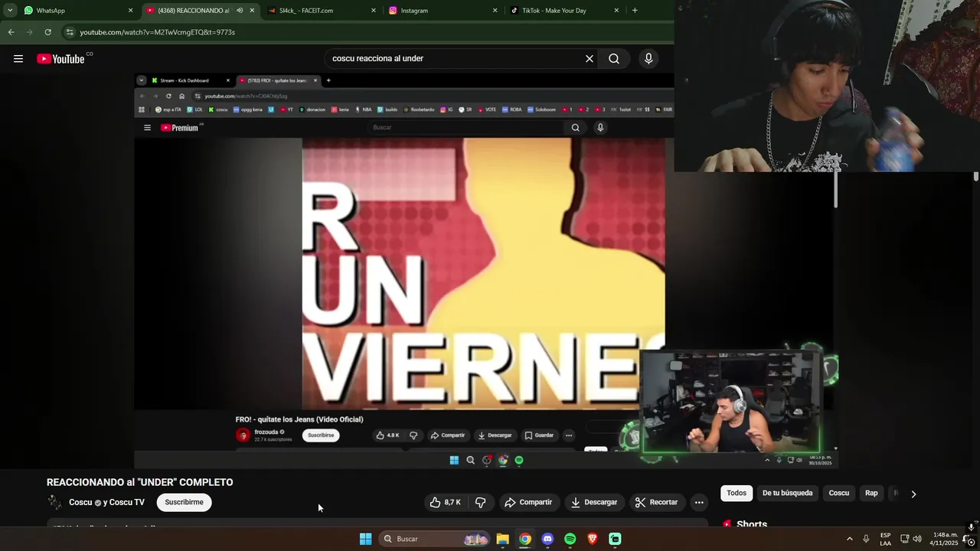The image size is (980, 551).
Task: Open a new browser tab
Action: tap(635, 11)
